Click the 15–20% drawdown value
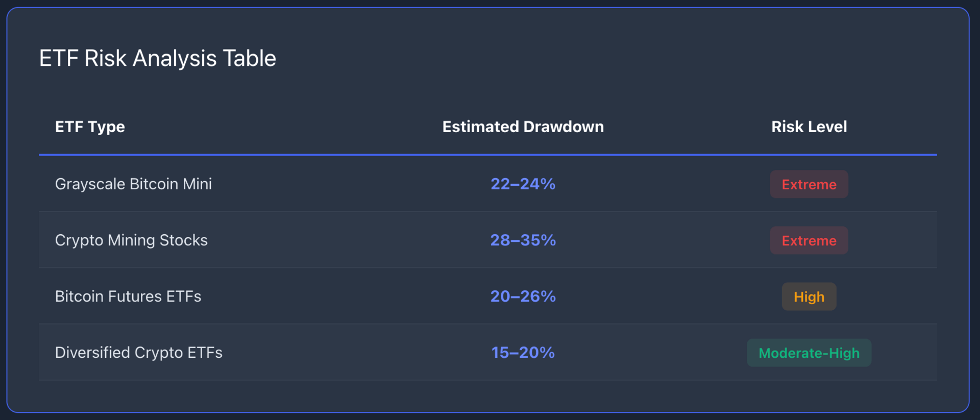980x420 pixels. 523,352
